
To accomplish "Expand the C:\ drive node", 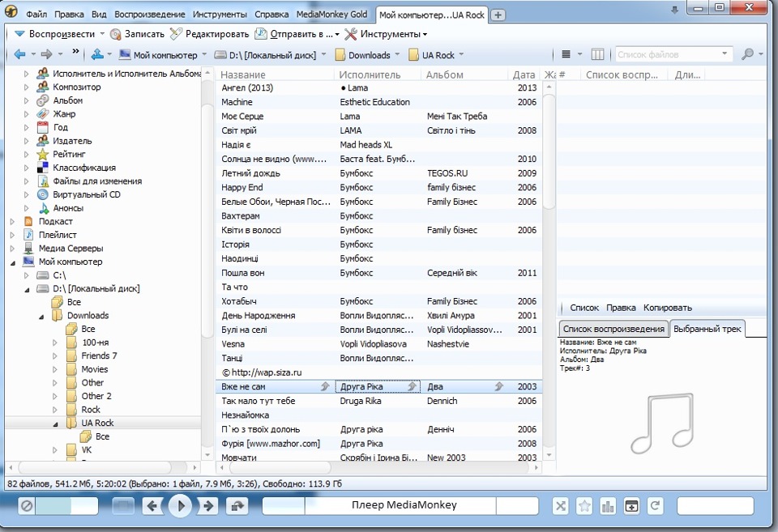I will click(x=26, y=275).
